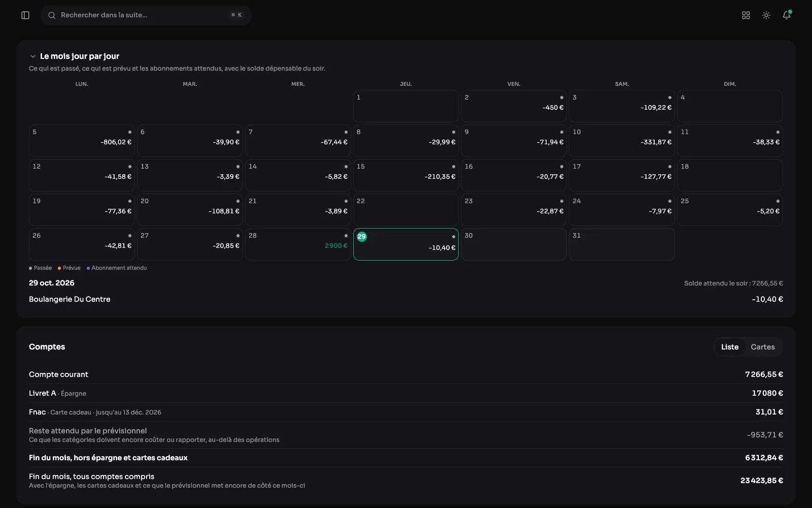
Task: Select day 15 showing -210,35 €
Action: (x=406, y=175)
